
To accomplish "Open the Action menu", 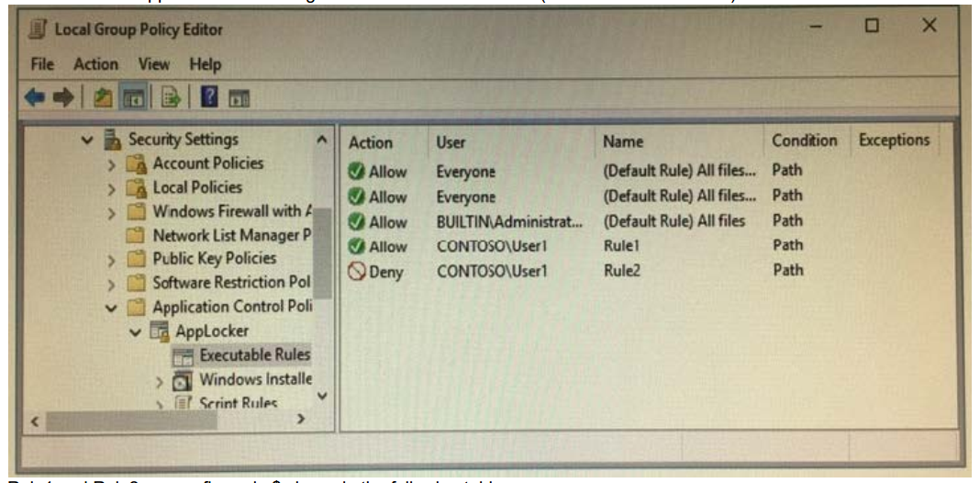I will click(95, 63).
